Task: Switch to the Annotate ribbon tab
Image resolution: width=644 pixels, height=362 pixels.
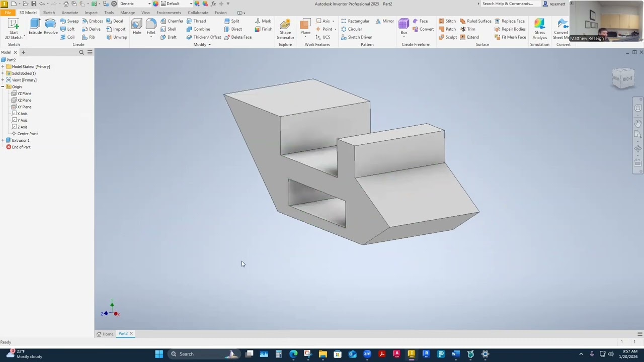Action: (x=70, y=13)
